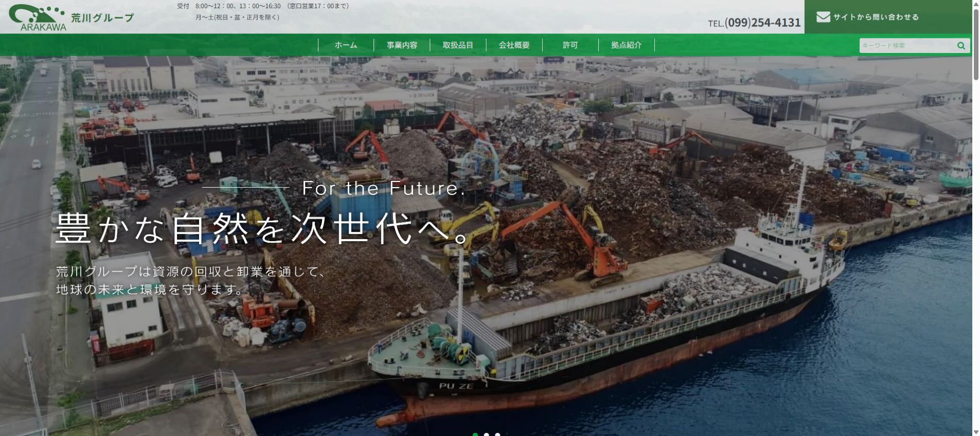
Task: Click the scrollbar up arrow
Action: [x=976, y=4]
